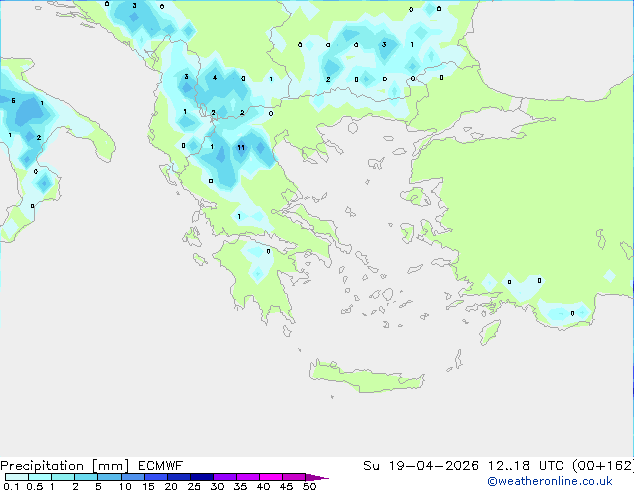634x490 pixels.
Task: Click the 'Su 19-04-2026' date text
Action: [421, 466]
